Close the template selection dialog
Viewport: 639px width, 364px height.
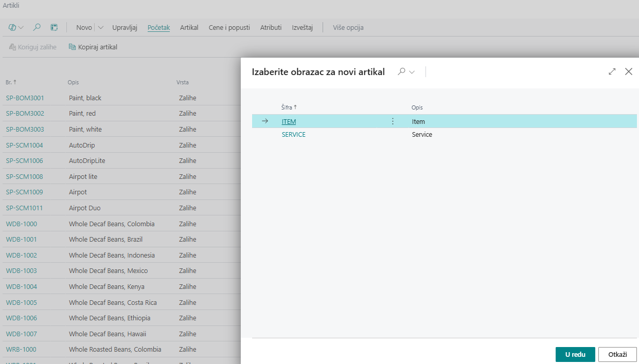pyautogui.click(x=628, y=72)
